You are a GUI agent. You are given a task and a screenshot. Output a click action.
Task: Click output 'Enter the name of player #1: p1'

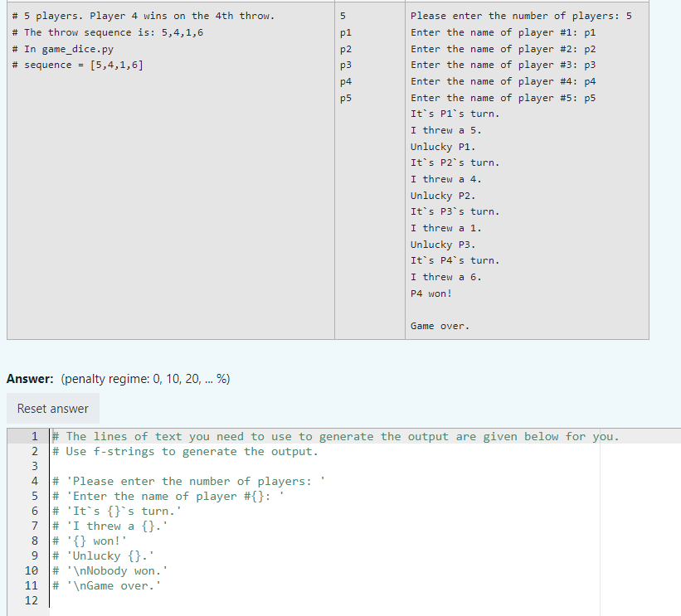click(x=503, y=32)
